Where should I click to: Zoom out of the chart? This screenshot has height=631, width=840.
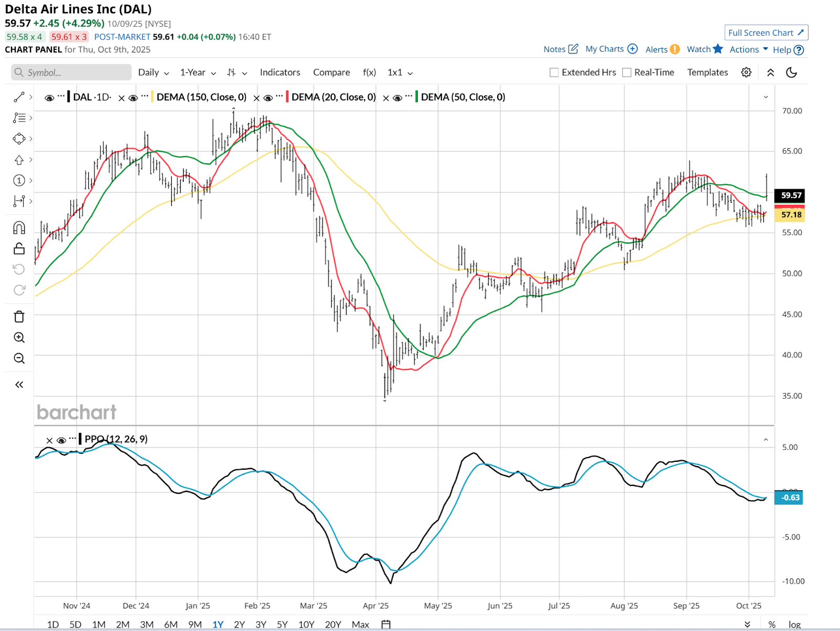pos(19,358)
